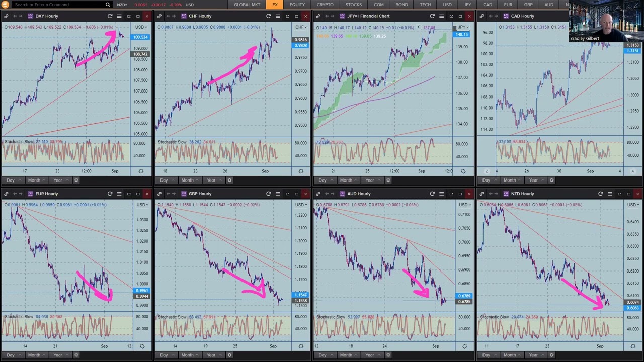Open time-axis settings sun icon on DXY chart

pos(141,171)
